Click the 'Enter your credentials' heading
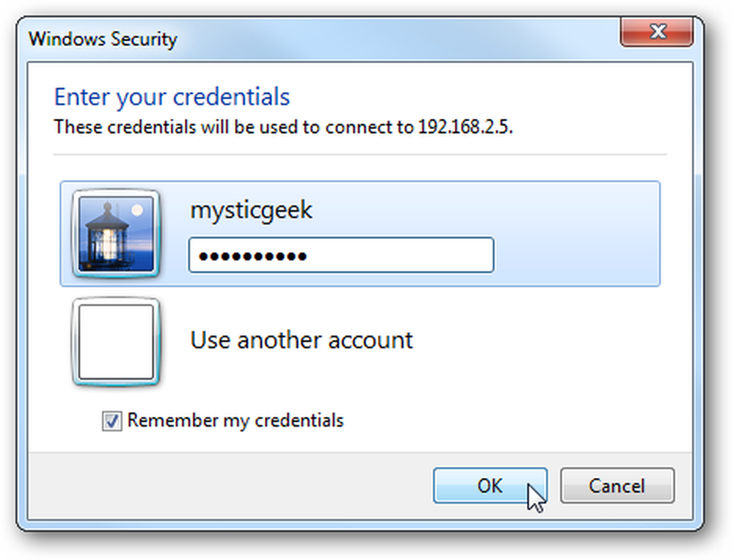Viewport: 733px width, 560px height. (172, 97)
